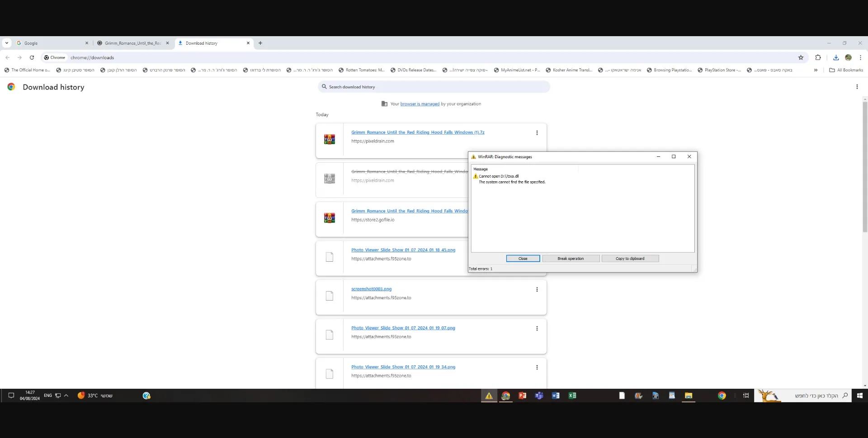Reload the page with the refresh icon
Screen dimensions: 868x438
32,57
